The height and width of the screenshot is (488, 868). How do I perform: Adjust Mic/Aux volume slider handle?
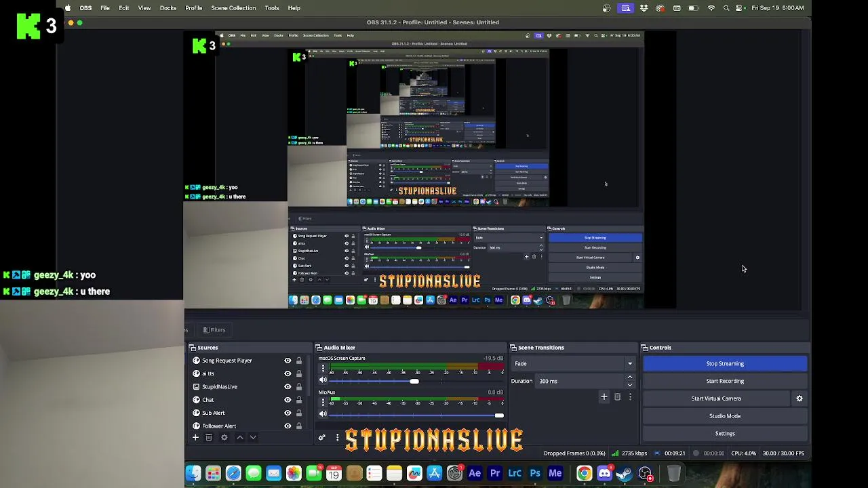click(x=499, y=415)
